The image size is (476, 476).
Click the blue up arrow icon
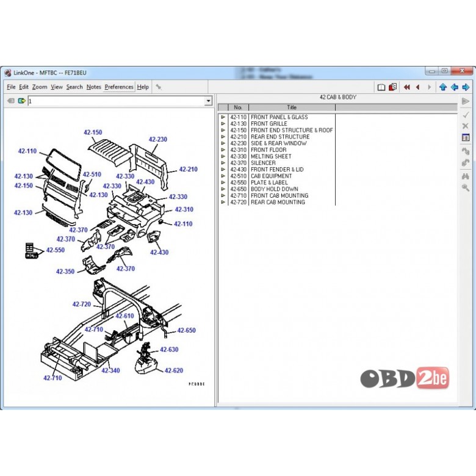pos(443,87)
